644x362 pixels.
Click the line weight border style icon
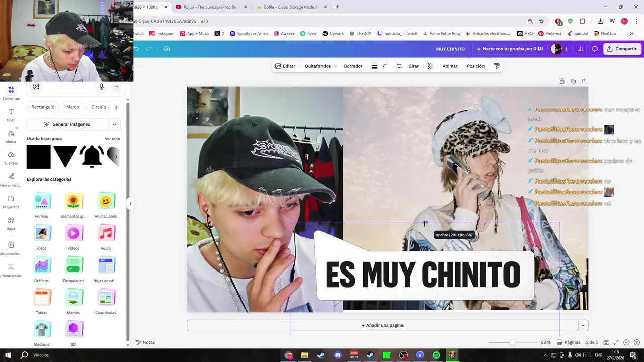coord(374,66)
